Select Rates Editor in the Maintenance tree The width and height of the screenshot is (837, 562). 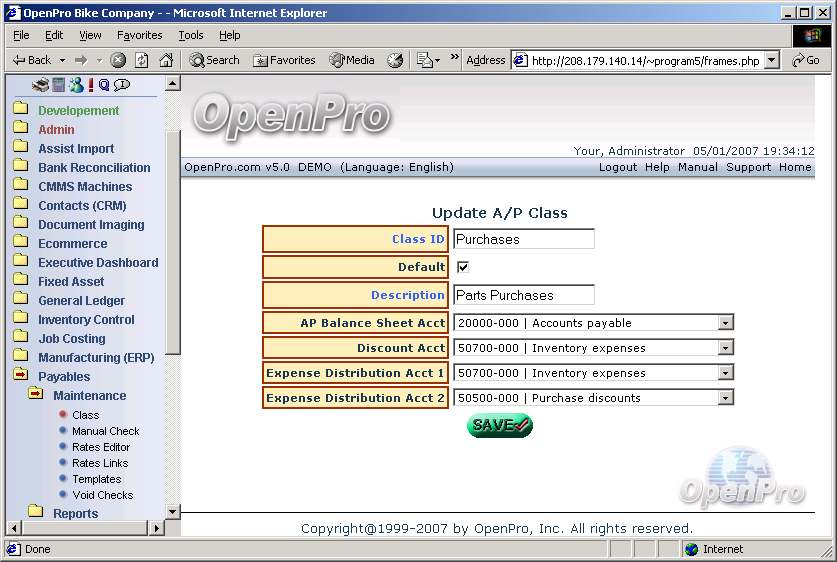100,447
